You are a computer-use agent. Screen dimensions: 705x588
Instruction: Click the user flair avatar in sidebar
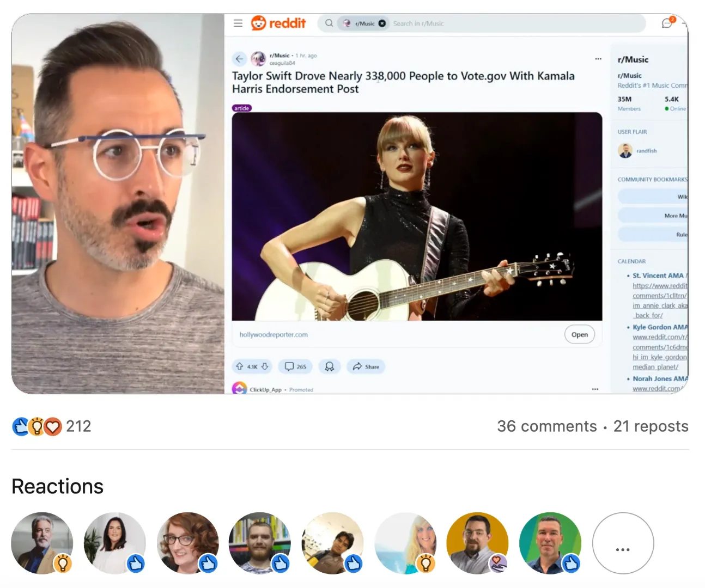[625, 151]
